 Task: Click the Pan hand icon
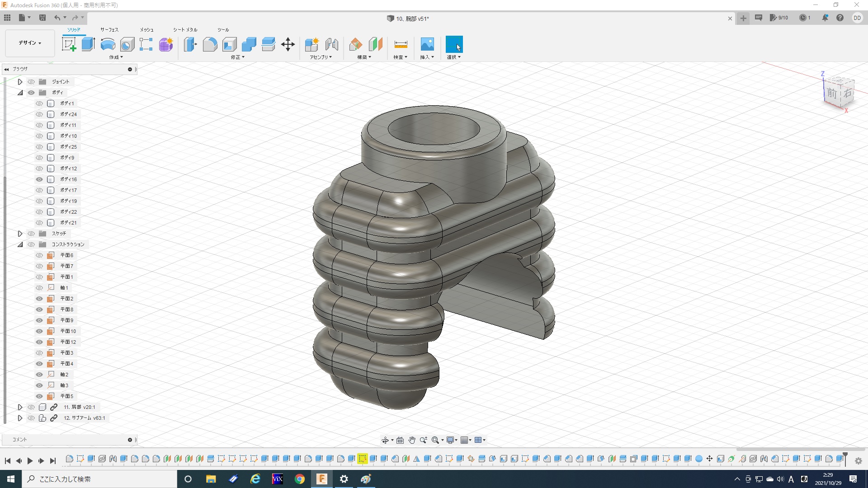(411, 440)
